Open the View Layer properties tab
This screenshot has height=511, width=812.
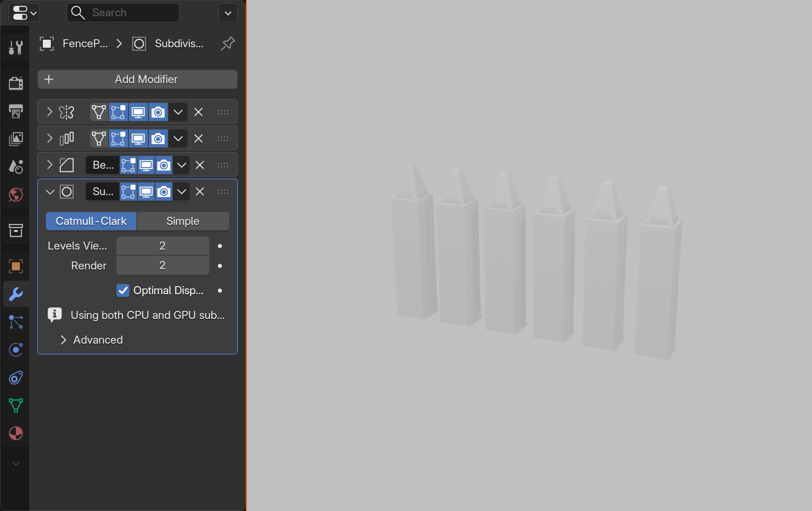click(16, 139)
